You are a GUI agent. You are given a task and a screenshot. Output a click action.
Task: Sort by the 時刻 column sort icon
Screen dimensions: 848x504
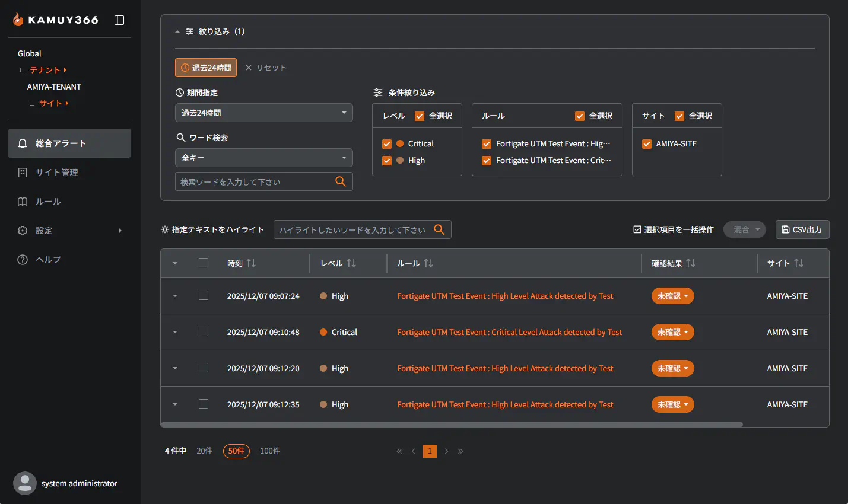click(x=251, y=263)
